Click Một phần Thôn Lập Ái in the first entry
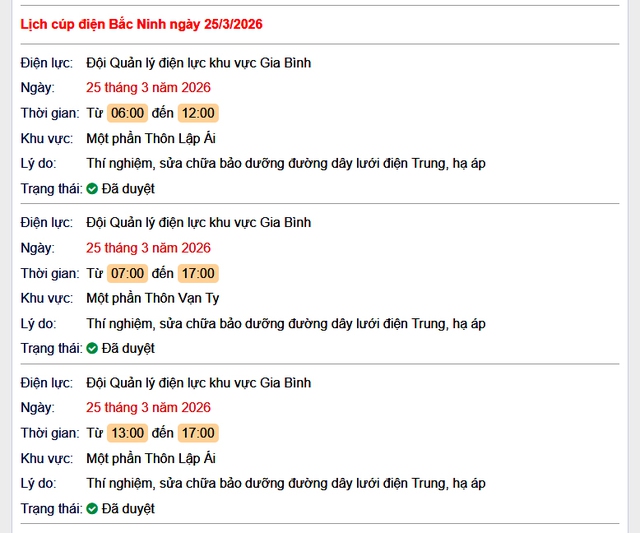The height and width of the screenshot is (533, 640). 151,138
